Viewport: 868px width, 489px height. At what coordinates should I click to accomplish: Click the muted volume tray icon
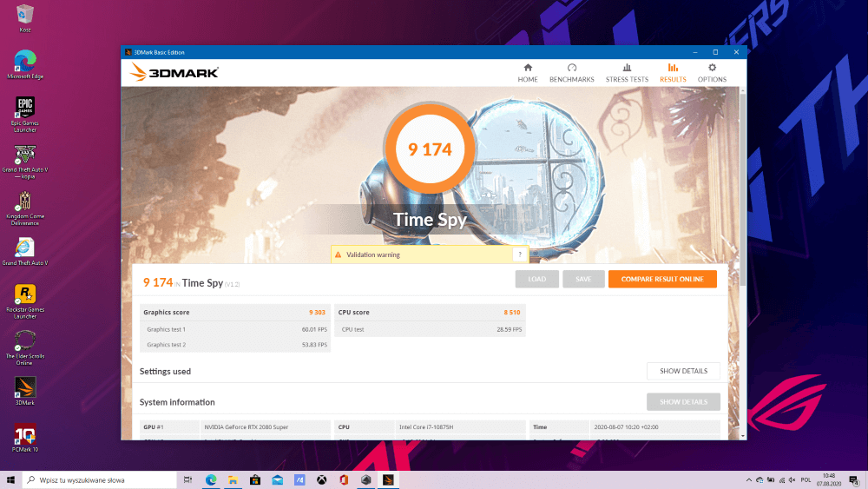coord(792,480)
